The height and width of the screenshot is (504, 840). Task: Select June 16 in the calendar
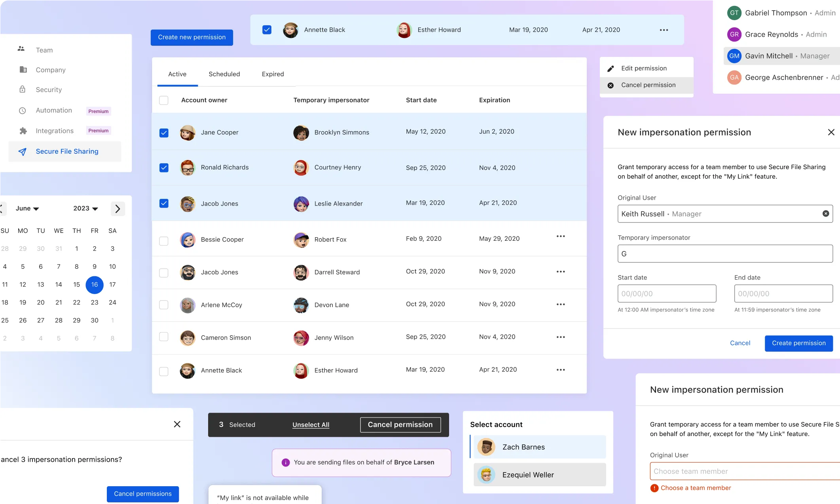(x=95, y=285)
